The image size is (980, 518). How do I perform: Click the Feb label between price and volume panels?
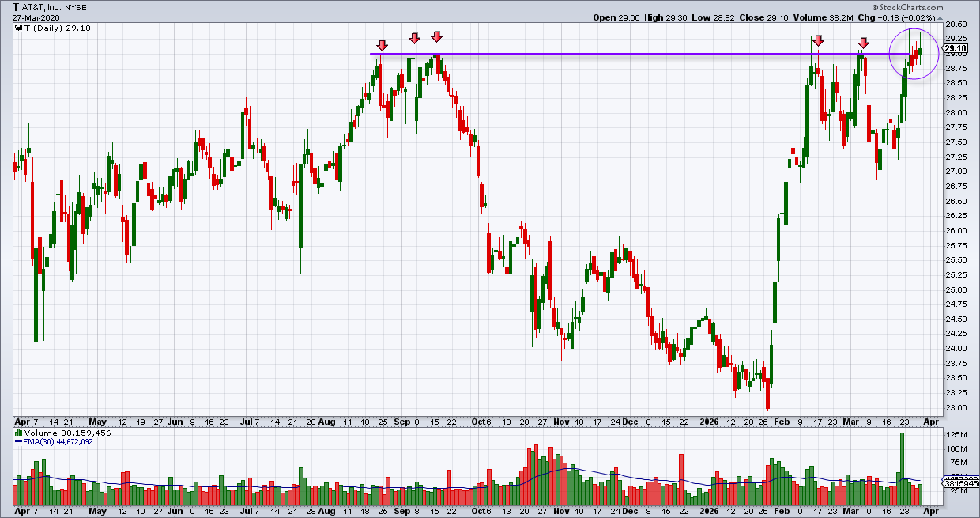[781, 422]
